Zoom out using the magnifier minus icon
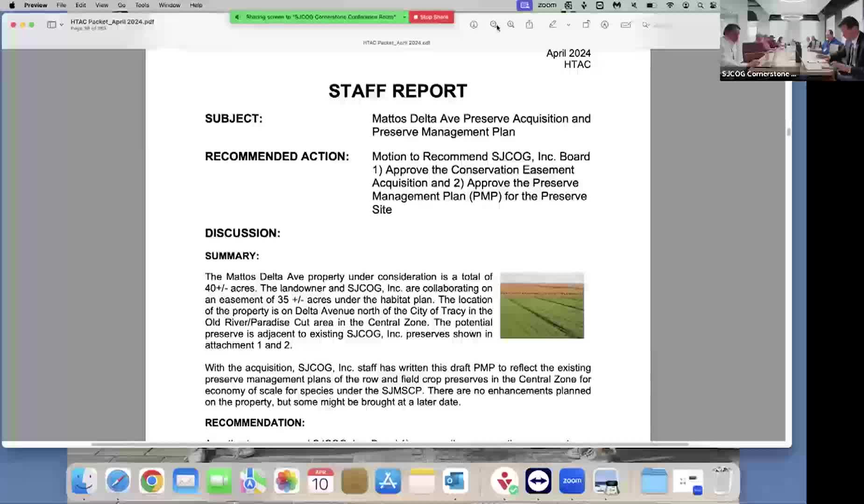The height and width of the screenshot is (504, 864). click(493, 24)
